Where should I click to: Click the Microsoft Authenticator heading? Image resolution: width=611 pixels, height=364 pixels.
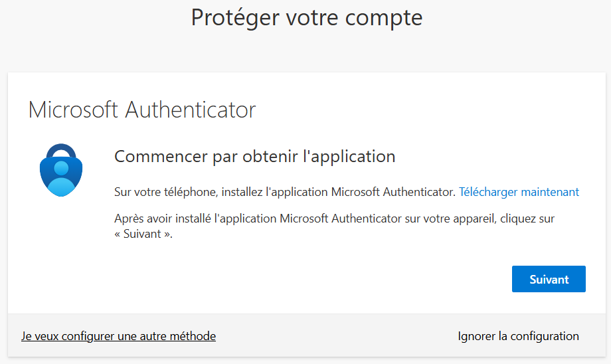click(141, 110)
